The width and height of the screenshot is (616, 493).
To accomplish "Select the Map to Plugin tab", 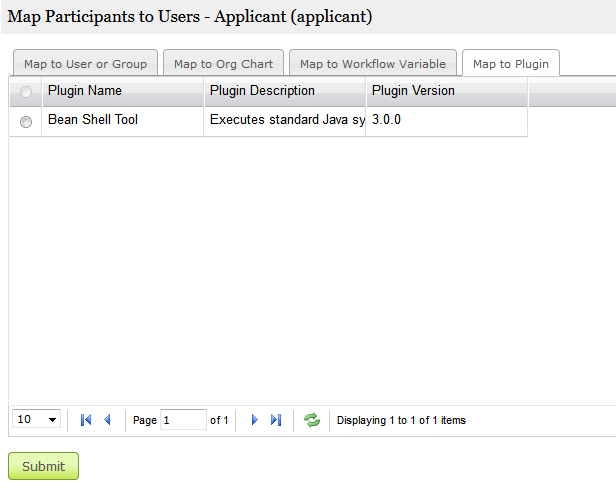I will coord(510,64).
